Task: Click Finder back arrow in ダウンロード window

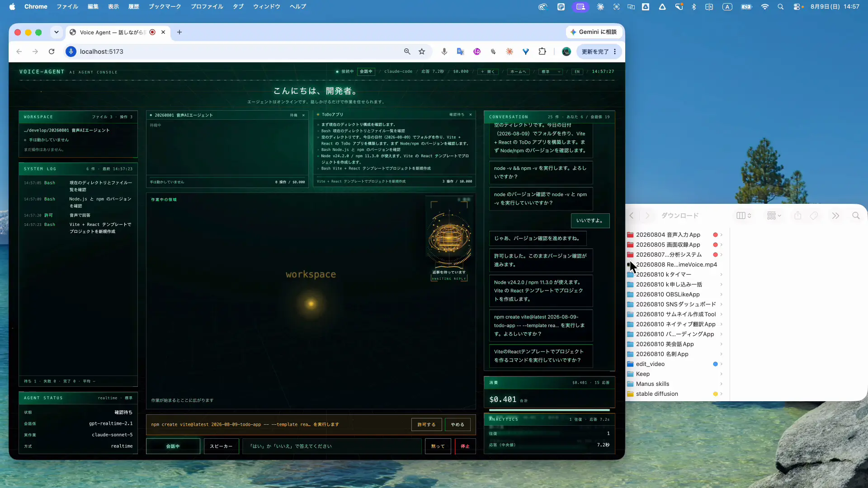Action: 632,216
